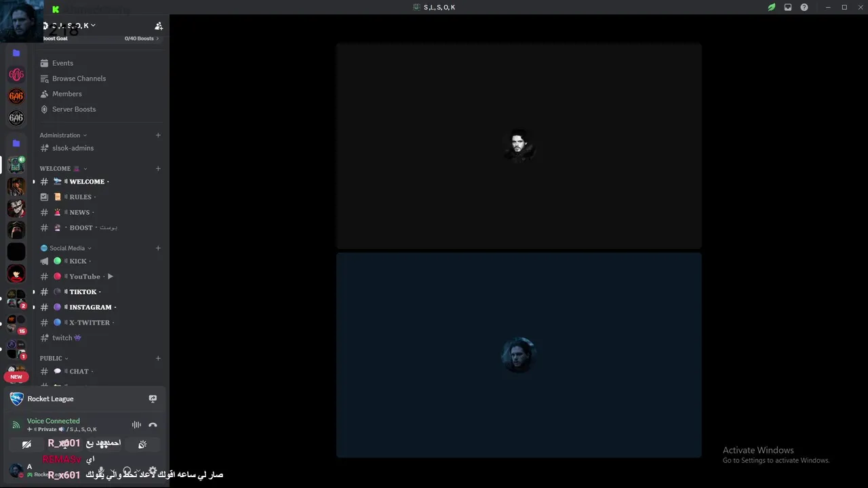Click the red NEW mentions pill
The height and width of the screenshot is (488, 868).
[x=16, y=377]
